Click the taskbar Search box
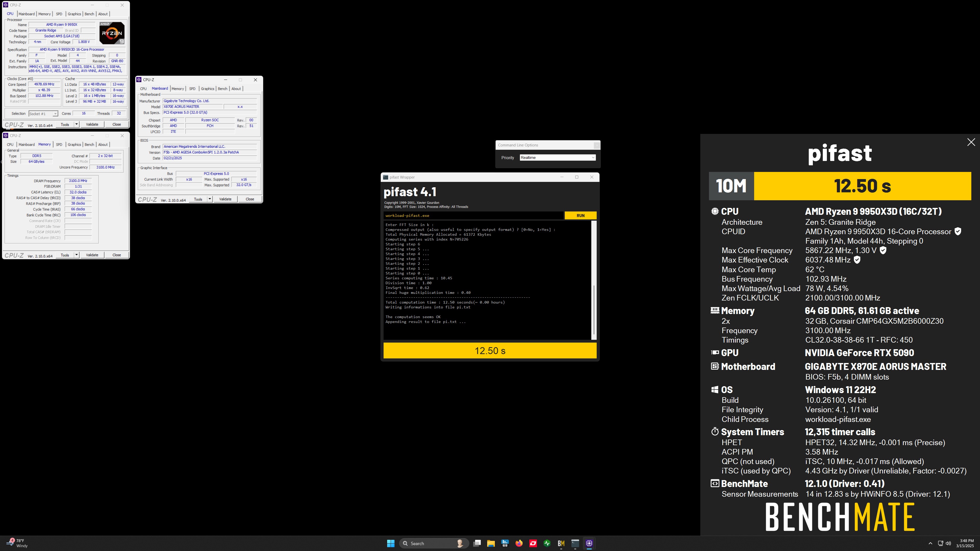The image size is (980, 551). (x=434, y=543)
